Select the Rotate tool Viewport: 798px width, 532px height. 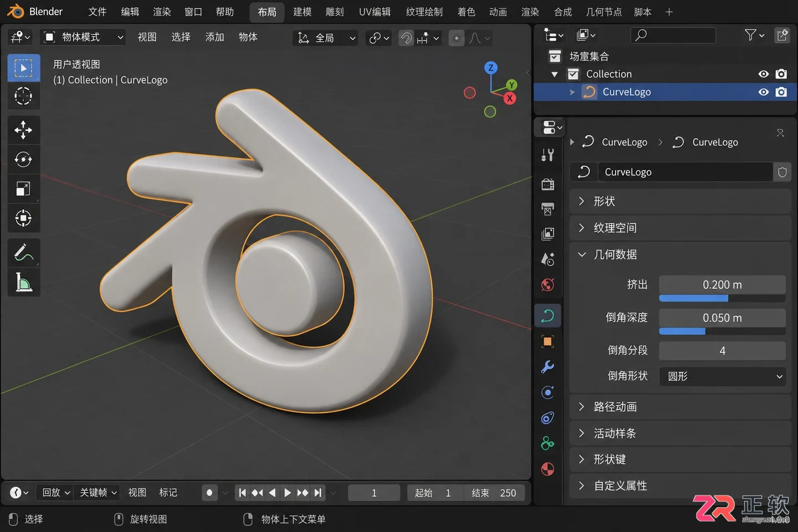(x=23, y=160)
